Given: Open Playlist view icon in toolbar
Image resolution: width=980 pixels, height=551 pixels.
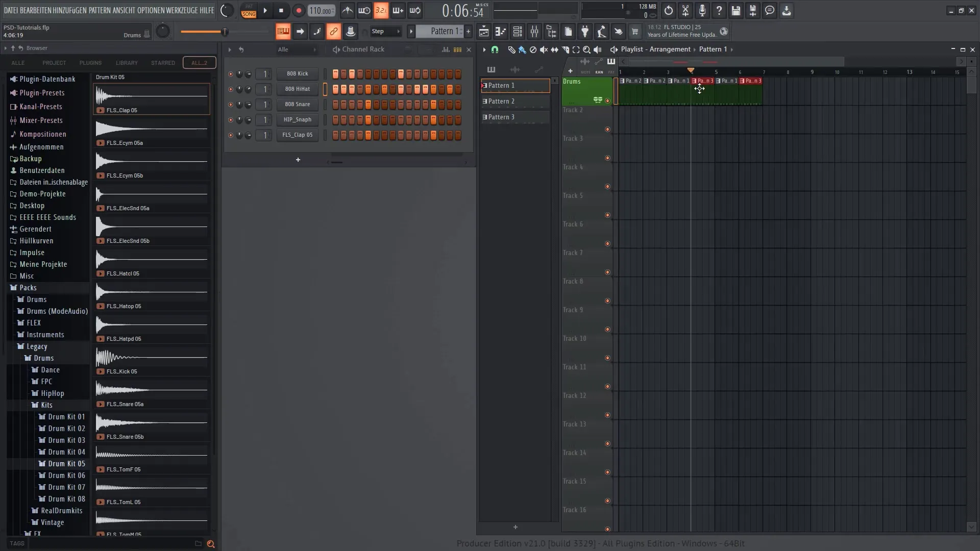Looking at the screenshot, I should 483,32.
